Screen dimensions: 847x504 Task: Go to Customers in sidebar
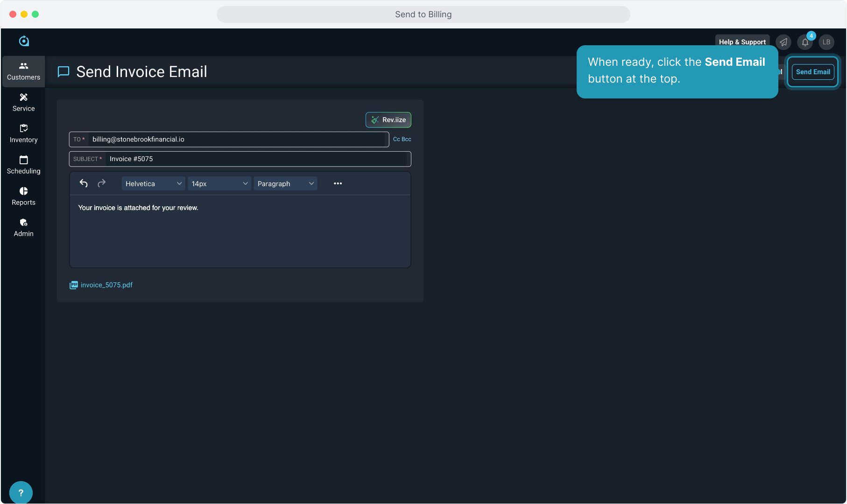[x=24, y=71]
